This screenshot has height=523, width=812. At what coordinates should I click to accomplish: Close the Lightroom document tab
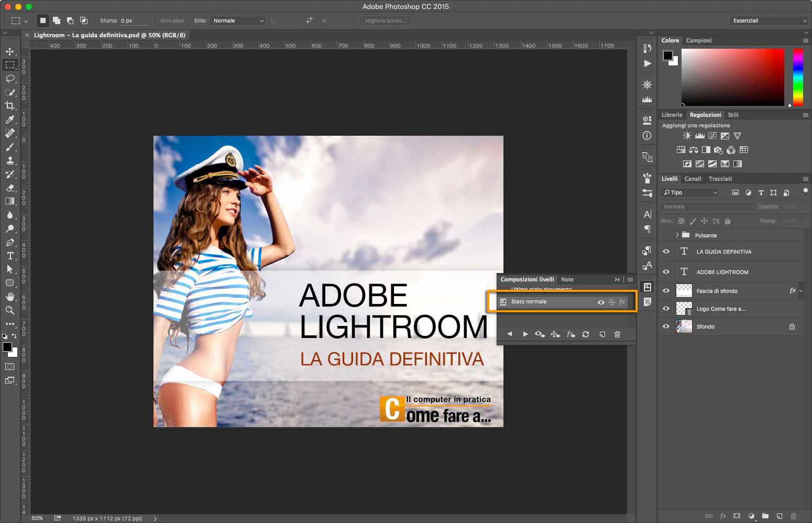pyautogui.click(x=27, y=35)
